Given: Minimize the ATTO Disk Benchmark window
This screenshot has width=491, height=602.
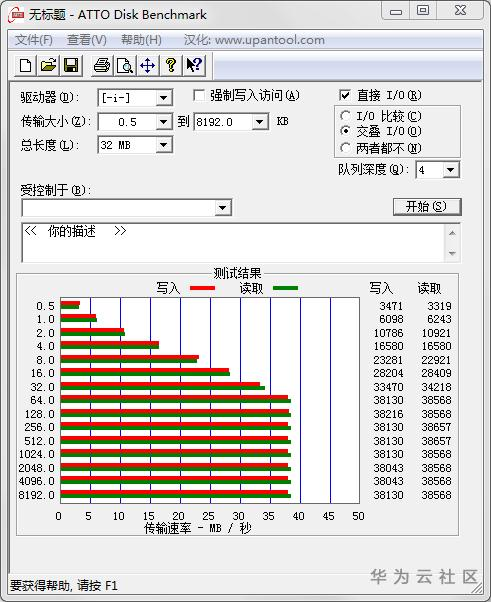Looking at the screenshot, I should tap(395, 12).
